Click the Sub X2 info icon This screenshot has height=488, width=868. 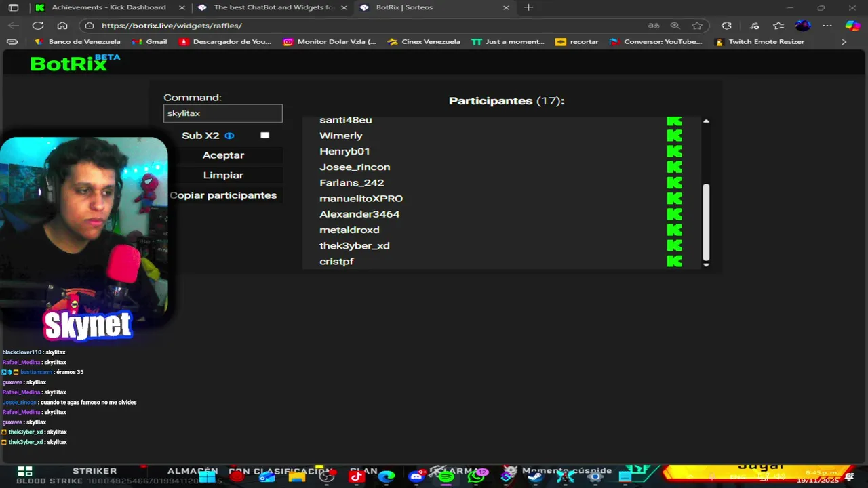[229, 136]
